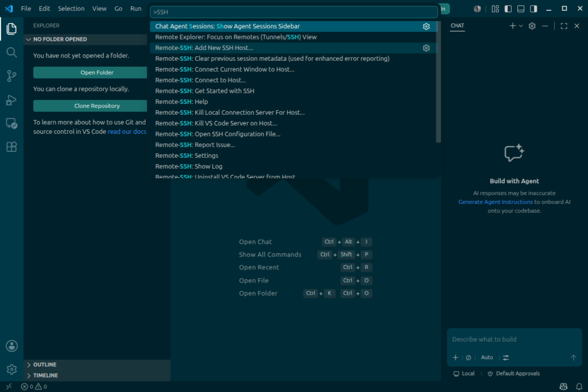Maximize the chat panel
Image resolution: width=588 pixels, height=392 pixels.
(564, 26)
